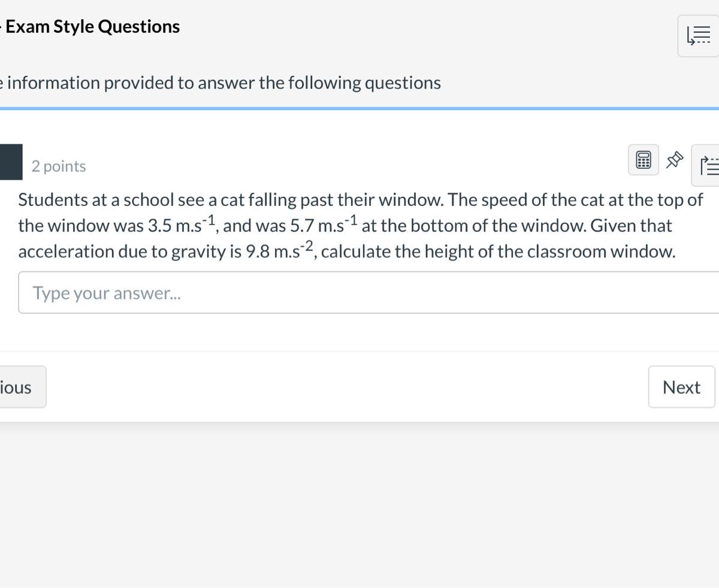Go to the Next question

tap(681, 387)
